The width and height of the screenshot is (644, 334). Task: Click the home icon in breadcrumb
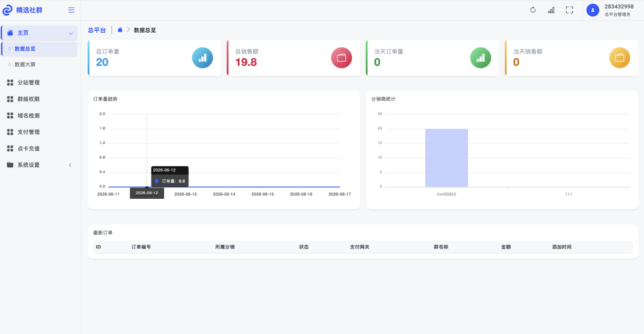click(x=120, y=30)
